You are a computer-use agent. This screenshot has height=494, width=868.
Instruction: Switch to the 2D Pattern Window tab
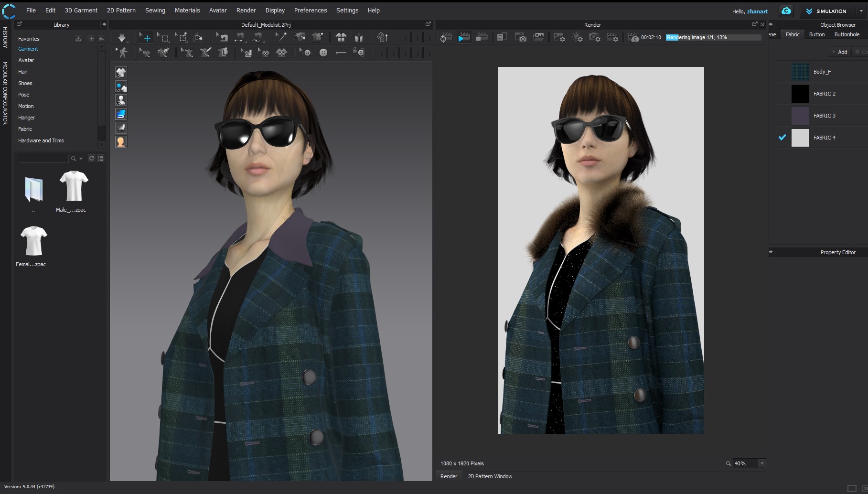[x=490, y=476]
